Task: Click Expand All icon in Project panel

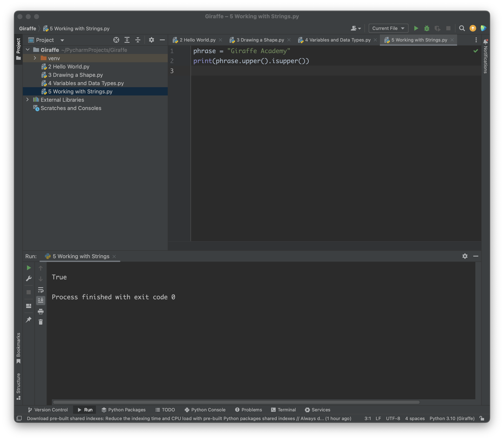Action: 127,40
